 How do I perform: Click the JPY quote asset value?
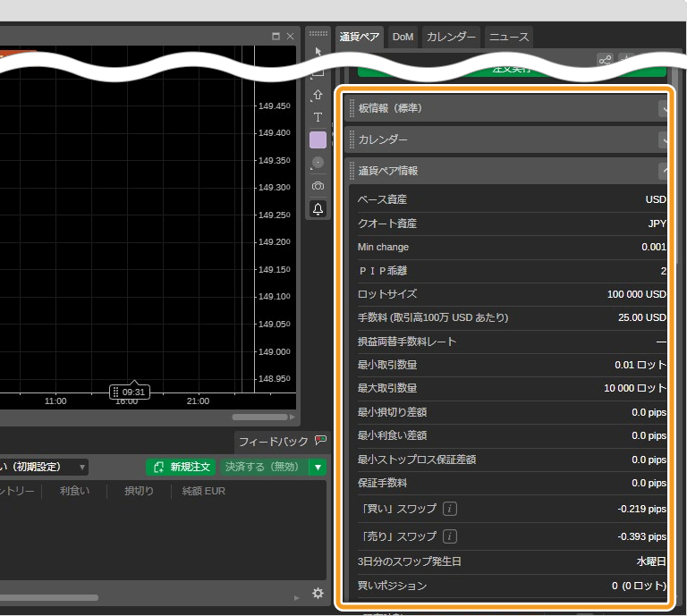(x=657, y=224)
